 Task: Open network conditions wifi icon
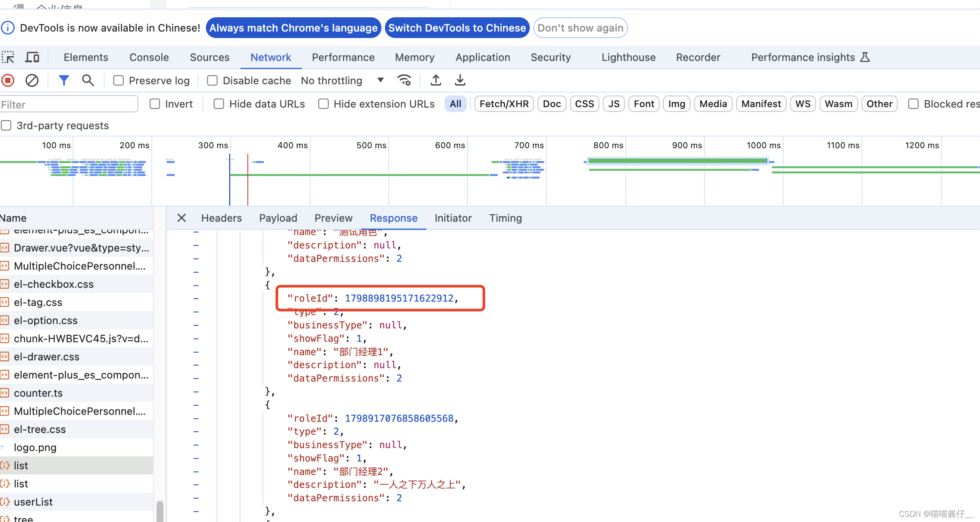[404, 80]
